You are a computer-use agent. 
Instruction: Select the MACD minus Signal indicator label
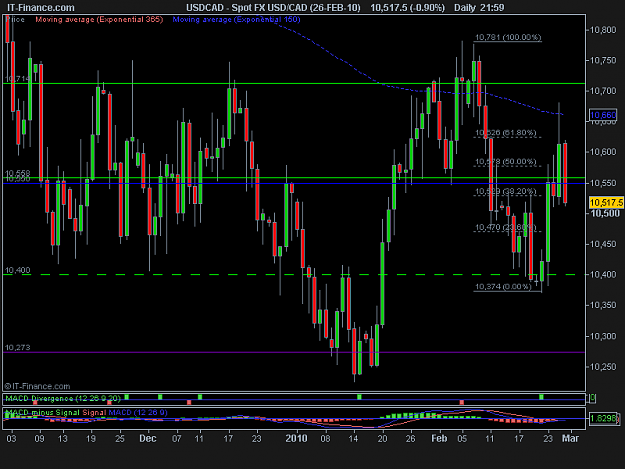[43, 412]
